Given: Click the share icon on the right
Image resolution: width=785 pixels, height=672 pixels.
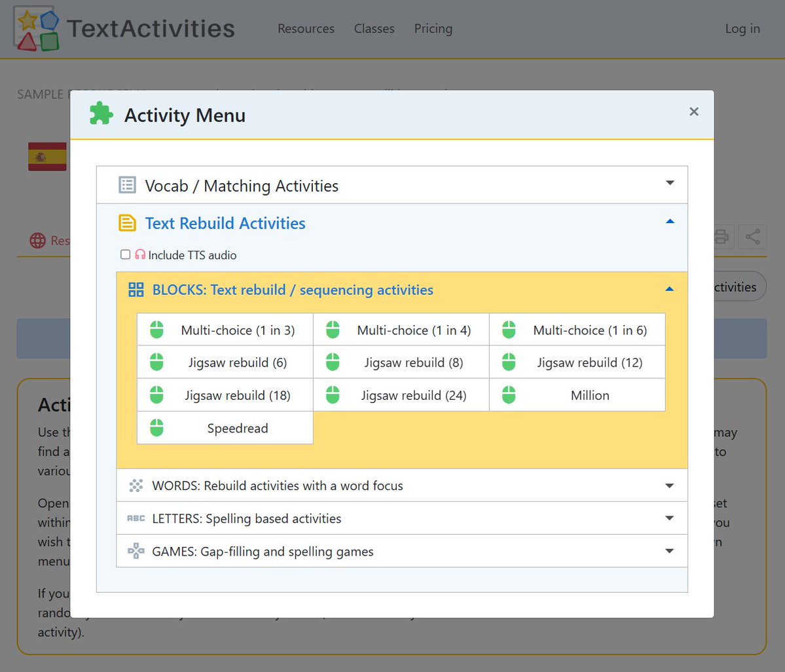Looking at the screenshot, I should pos(752,236).
